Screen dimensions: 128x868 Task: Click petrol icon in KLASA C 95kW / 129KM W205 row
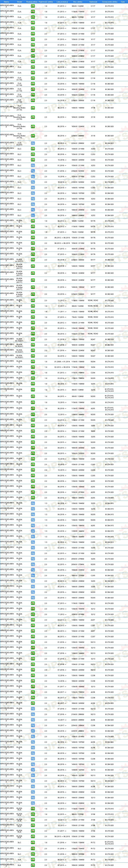33,396
